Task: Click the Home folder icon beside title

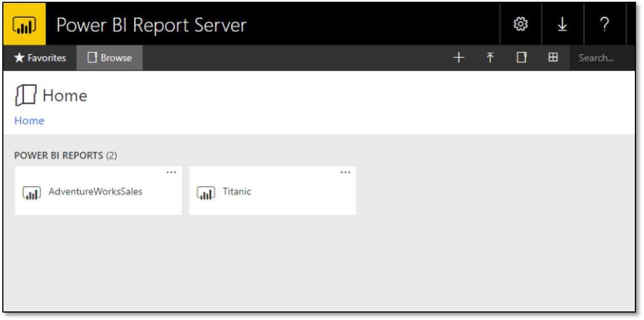Action: pyautogui.click(x=26, y=95)
